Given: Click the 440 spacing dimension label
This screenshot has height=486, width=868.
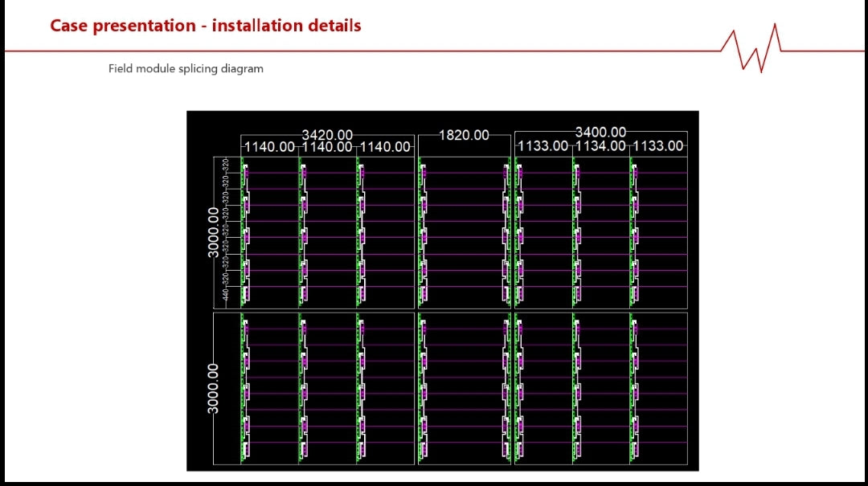Looking at the screenshot, I should (x=225, y=295).
